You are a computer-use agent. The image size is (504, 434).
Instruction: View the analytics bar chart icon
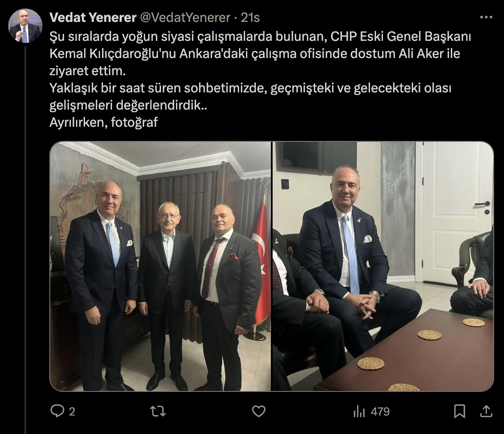[x=359, y=411]
